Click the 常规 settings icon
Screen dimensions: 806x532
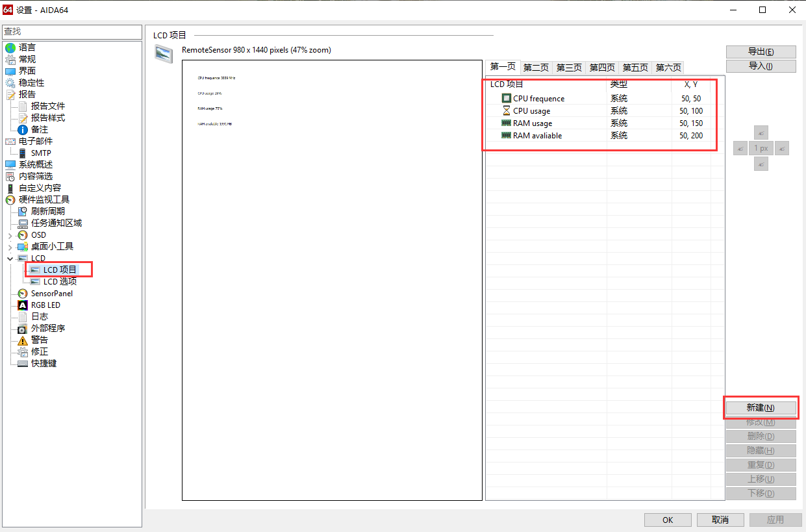tap(10, 59)
